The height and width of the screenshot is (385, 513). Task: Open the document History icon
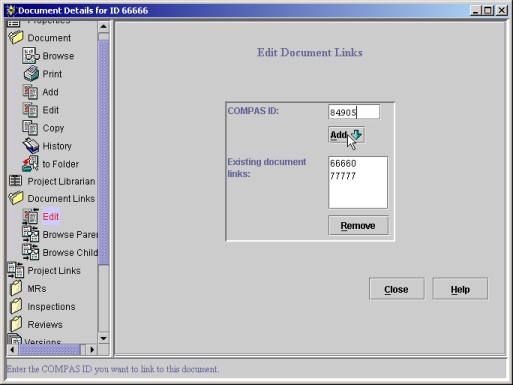pyautogui.click(x=31, y=146)
